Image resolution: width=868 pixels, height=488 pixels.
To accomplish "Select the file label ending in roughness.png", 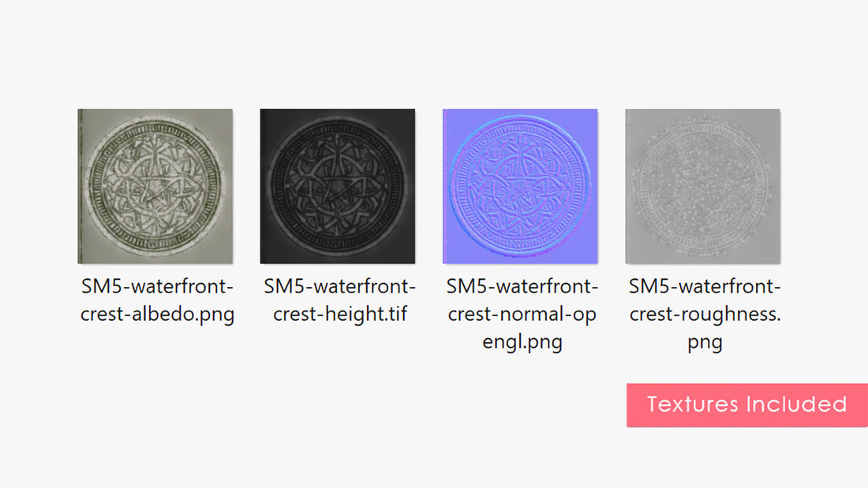I will pos(705,314).
